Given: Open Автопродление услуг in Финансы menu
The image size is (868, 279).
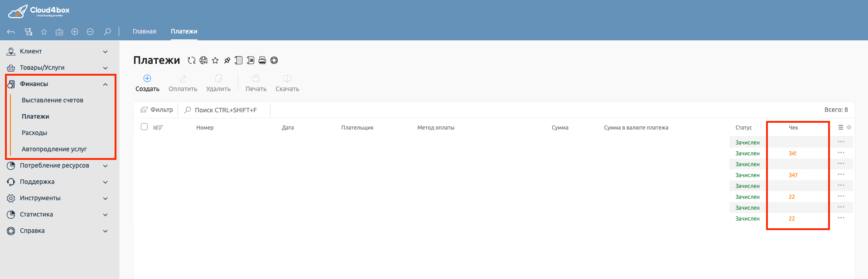Looking at the screenshot, I should click(54, 149).
